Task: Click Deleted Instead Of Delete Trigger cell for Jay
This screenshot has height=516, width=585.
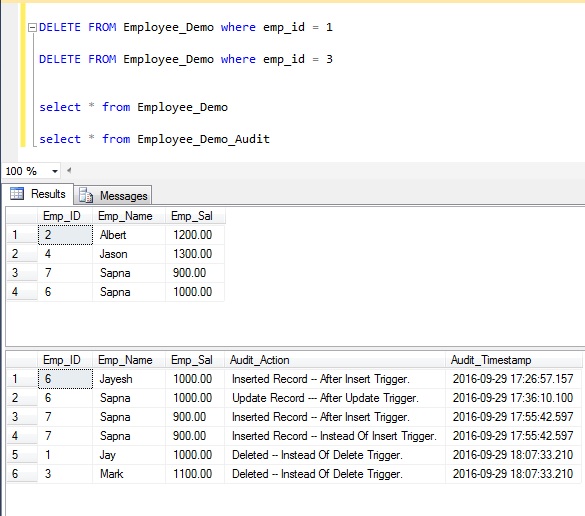Action: point(335,455)
